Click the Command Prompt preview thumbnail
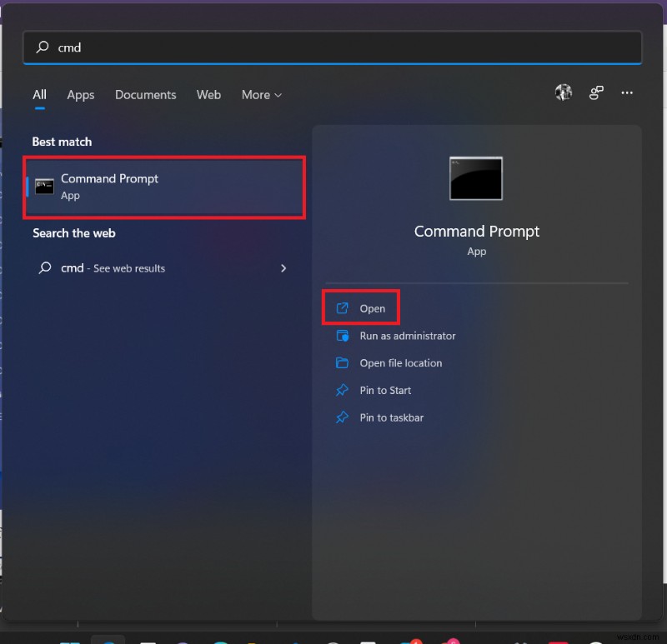Viewport: 667px width, 644px height. coord(475,177)
